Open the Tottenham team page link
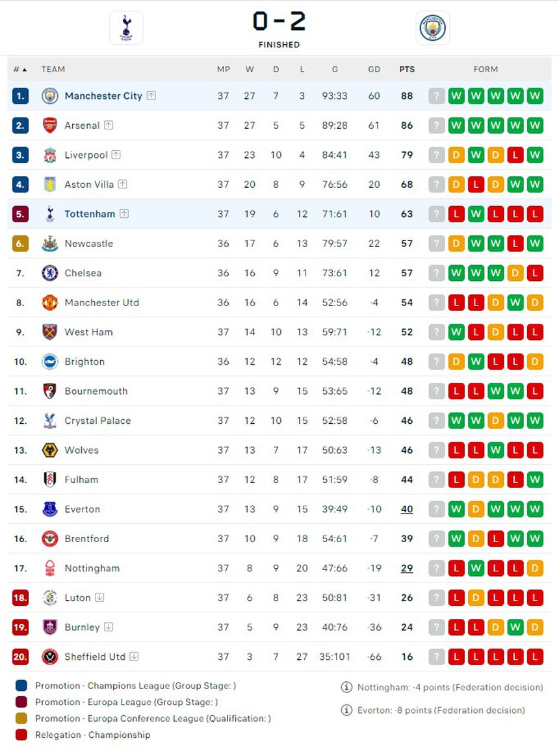The height and width of the screenshot is (756, 559). pos(91,214)
